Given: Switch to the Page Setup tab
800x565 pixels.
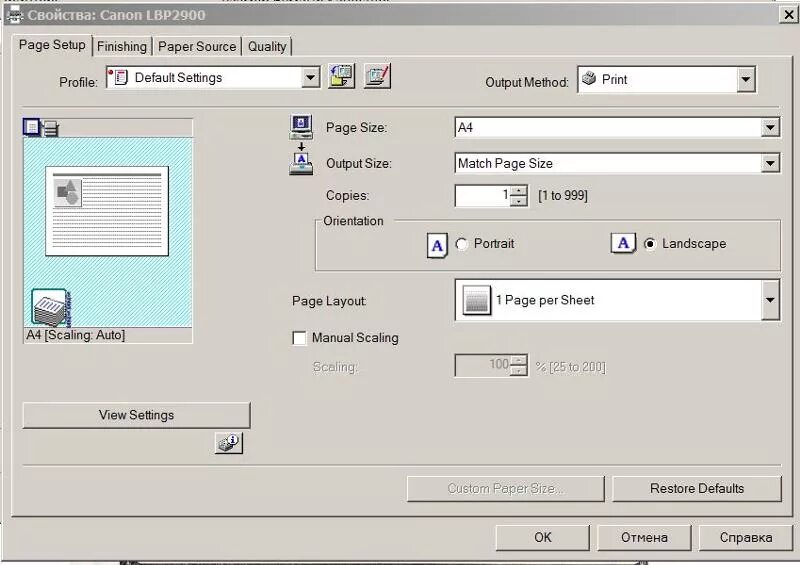Looking at the screenshot, I should [x=52, y=45].
